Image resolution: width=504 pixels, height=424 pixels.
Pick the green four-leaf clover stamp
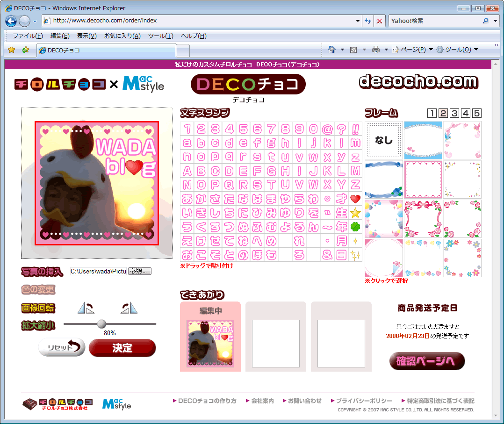(x=355, y=227)
